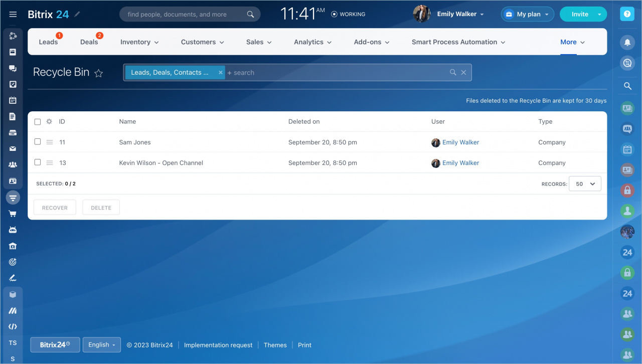Click the Kevin Wilson - Open Channel name
Viewport: 642px width, 364px height.
point(161,163)
